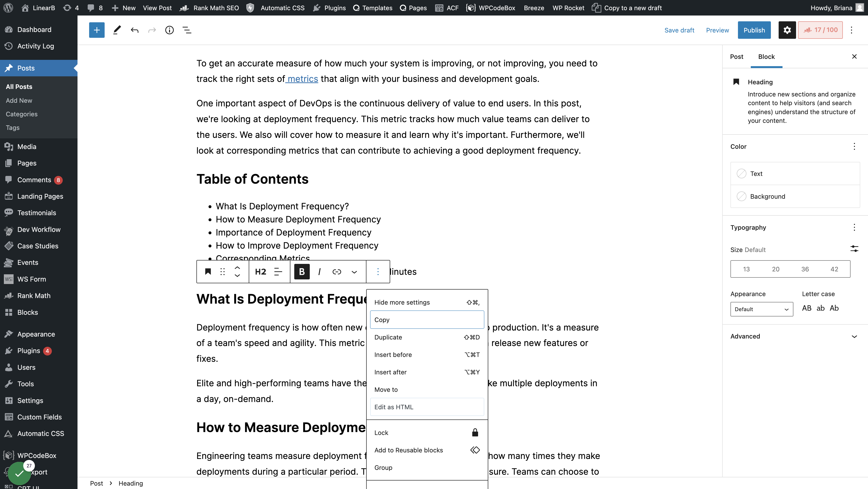The height and width of the screenshot is (489, 868).
Task: Close the settings sidebar
Action: point(854,57)
